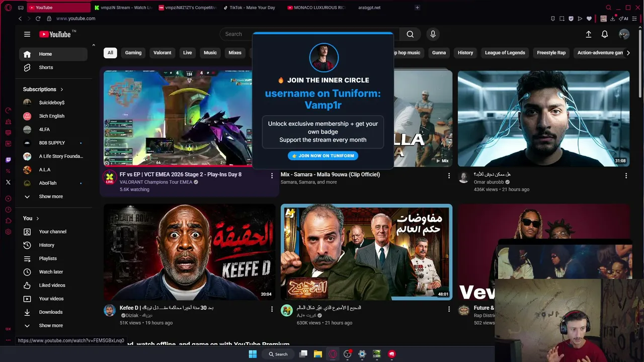Open Opera sidebar settings gear
Viewport: 644px width, 362px height.
coord(8,232)
